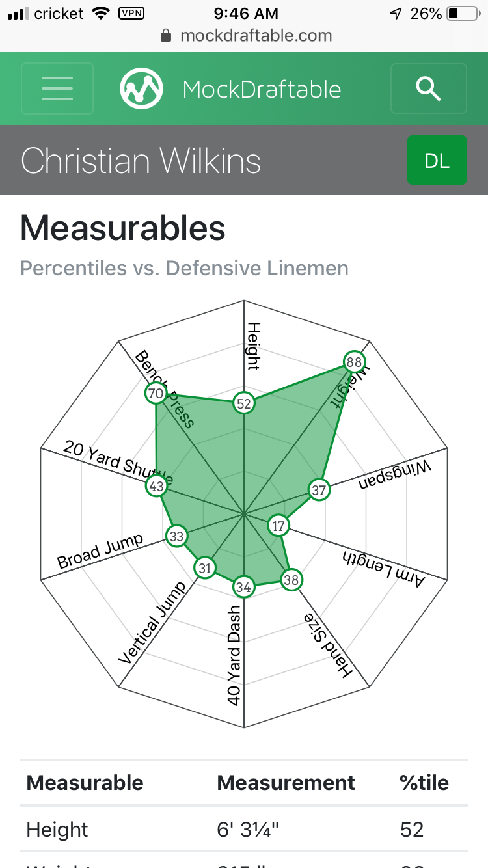Select the 52 Height percentile point
Viewport: 488px width, 868px height.
point(244,403)
